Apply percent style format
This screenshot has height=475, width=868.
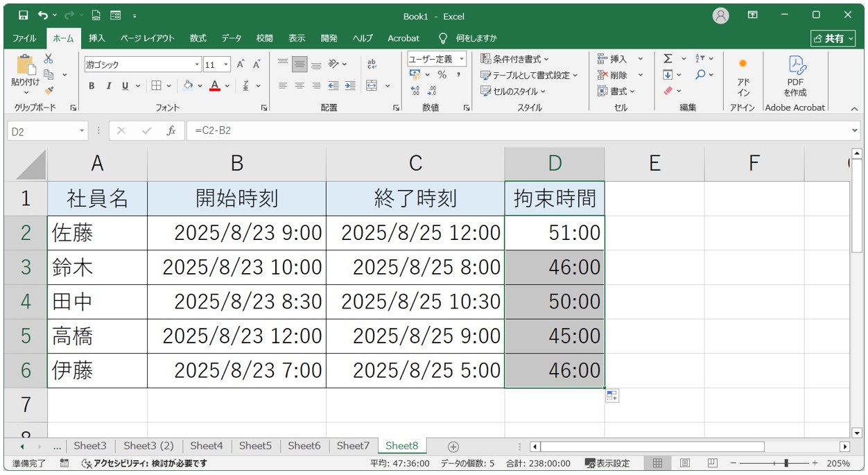tap(442, 75)
